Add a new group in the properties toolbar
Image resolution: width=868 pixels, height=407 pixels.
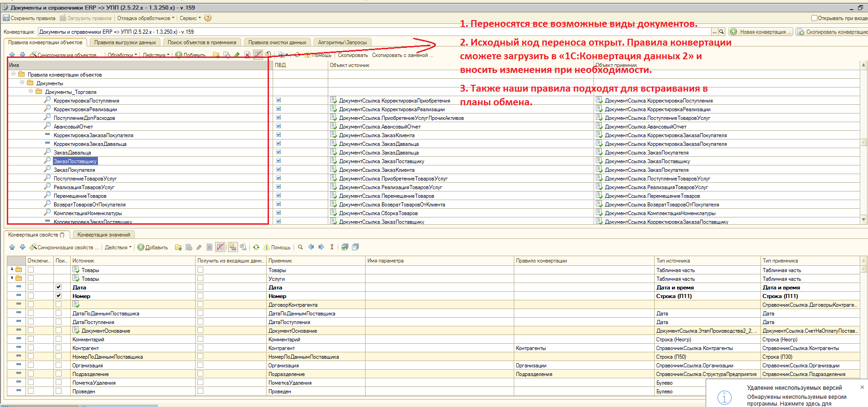pos(178,247)
